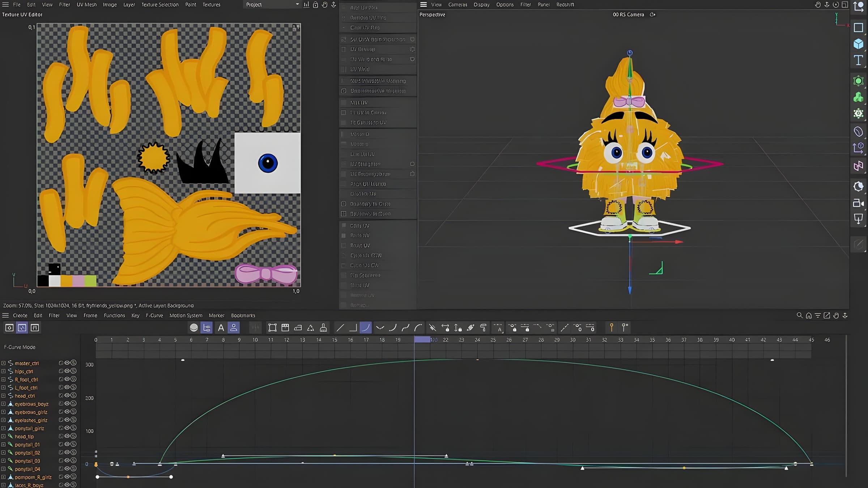Open UV Mesh menu in Texture UV Editor
Viewport: 868px width, 488px height.
86,5
